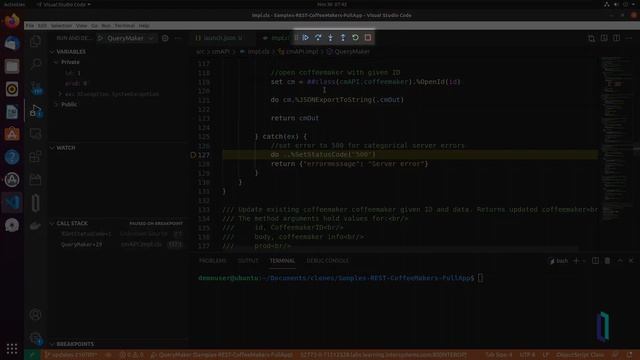Click the cmAPI.impl breadcrumb item
This screenshot has width=640, height=360.
tap(298, 52)
